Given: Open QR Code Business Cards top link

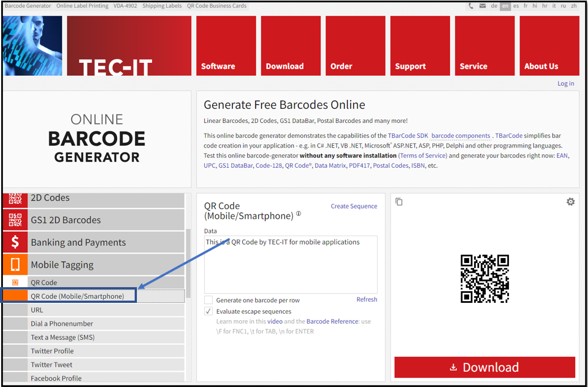Looking at the screenshot, I should [x=217, y=6].
